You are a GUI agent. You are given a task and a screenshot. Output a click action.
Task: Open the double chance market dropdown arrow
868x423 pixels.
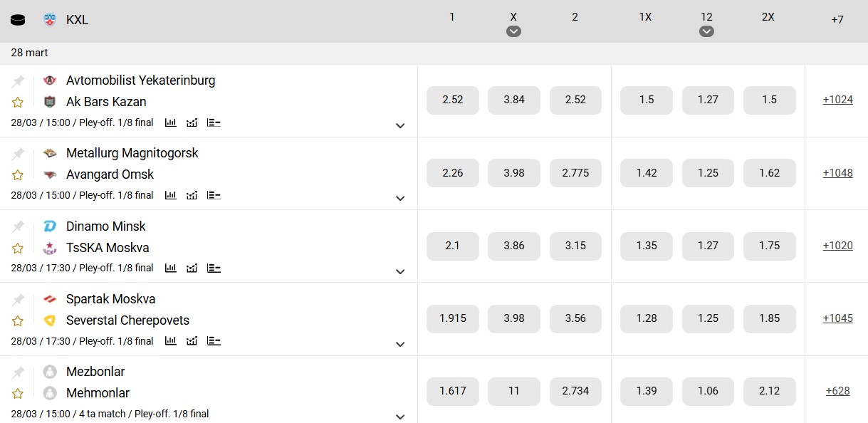pyautogui.click(x=706, y=31)
